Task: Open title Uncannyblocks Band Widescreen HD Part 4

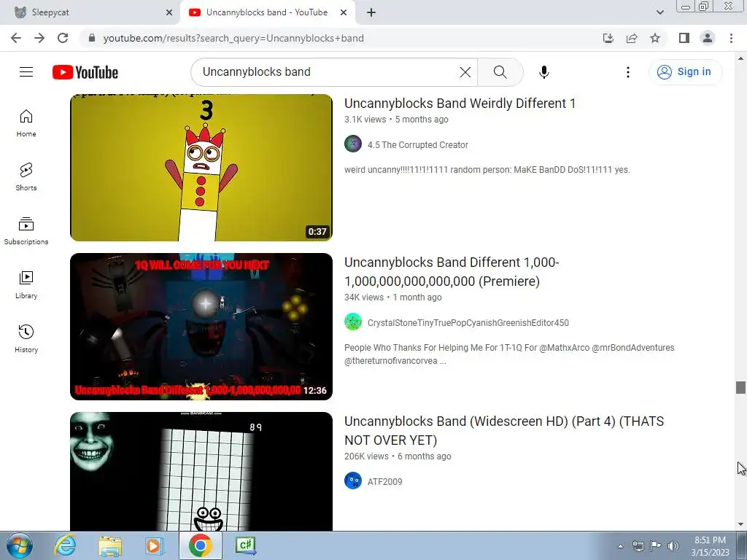Action: point(504,430)
